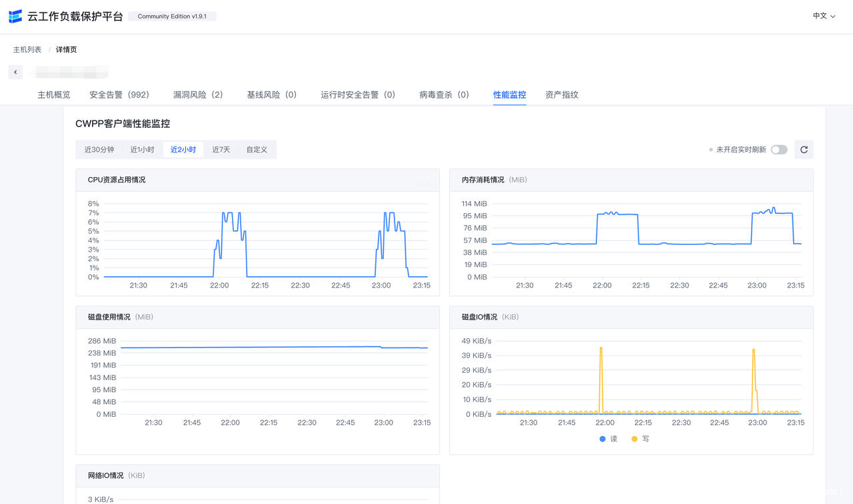Go to 运行时安全告警 tab
This screenshot has height=504, width=853.
pyautogui.click(x=358, y=95)
